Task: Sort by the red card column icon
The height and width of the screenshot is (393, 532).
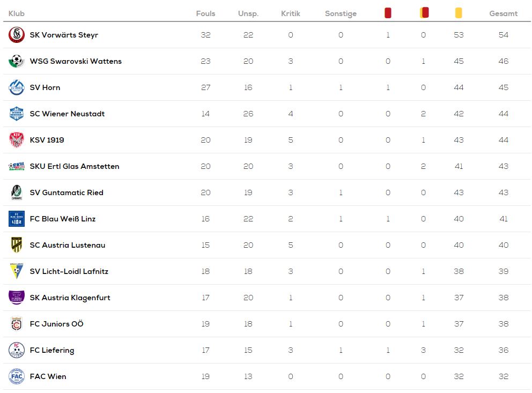Action: pyautogui.click(x=388, y=13)
